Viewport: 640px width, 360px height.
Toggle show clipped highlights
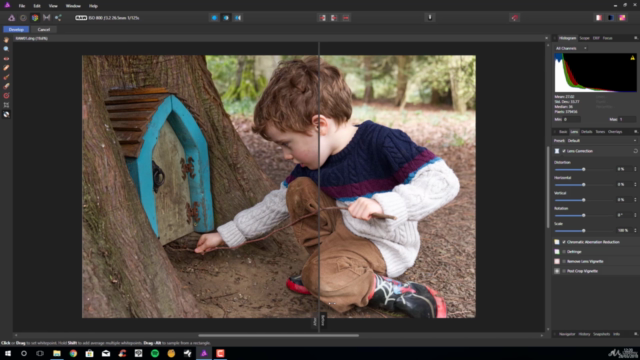click(x=599, y=18)
